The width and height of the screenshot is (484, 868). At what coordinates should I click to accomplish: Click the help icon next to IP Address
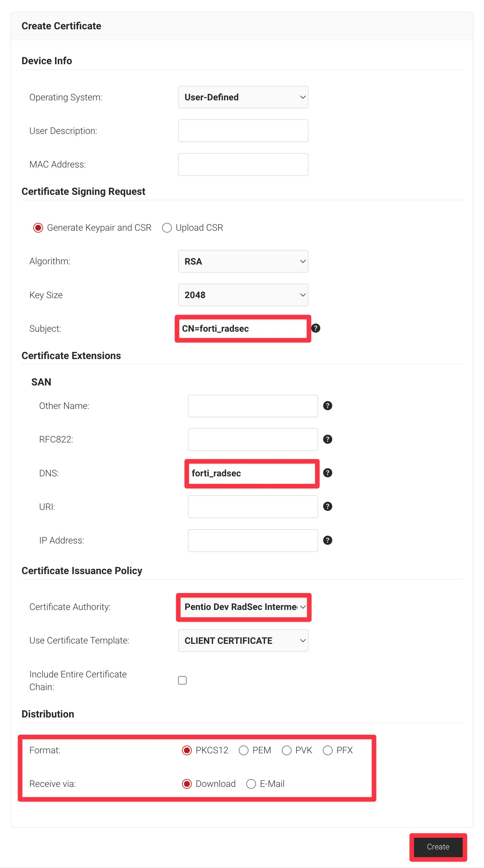[327, 541]
